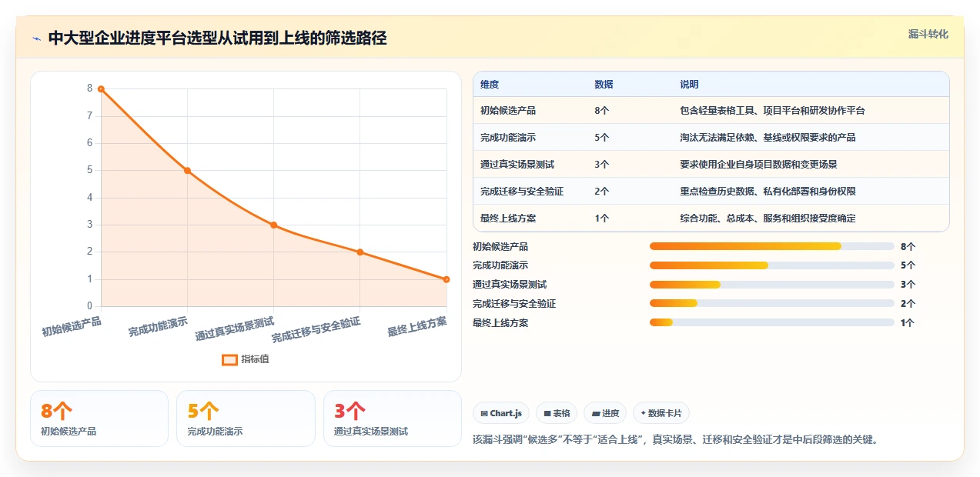Click the 1个 value beside the progress bar
Image resolution: width=980 pixels, height=477 pixels.
[x=908, y=323]
